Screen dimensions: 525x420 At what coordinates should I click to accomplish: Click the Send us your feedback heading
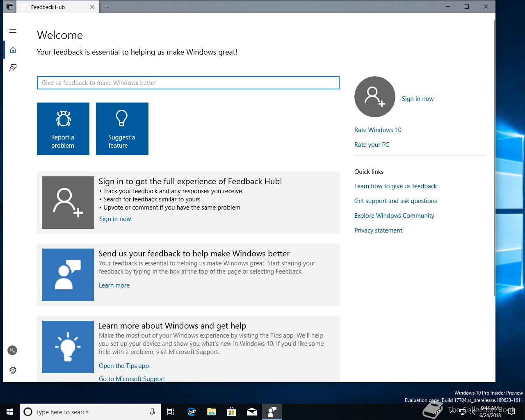point(194,253)
